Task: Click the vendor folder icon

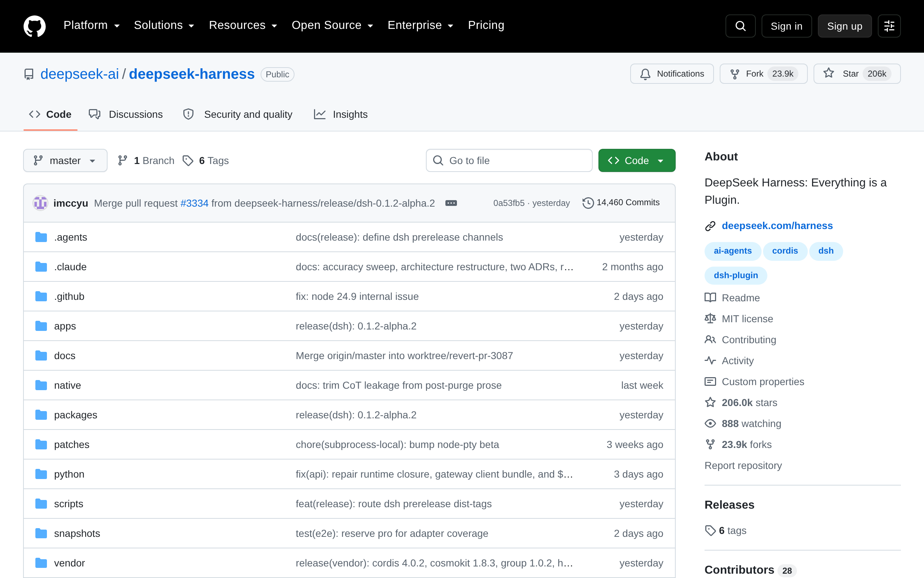Action: click(41, 563)
